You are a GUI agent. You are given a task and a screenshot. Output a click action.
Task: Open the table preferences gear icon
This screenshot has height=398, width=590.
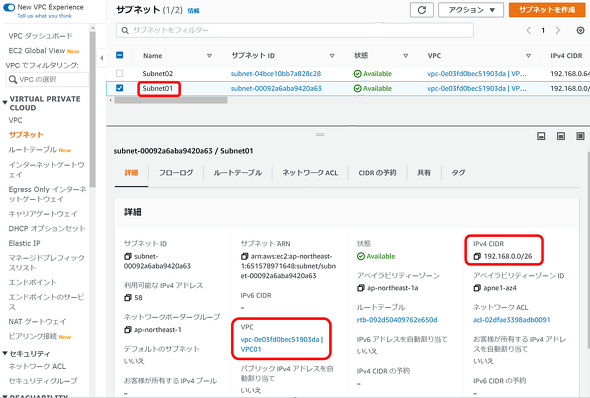click(580, 30)
